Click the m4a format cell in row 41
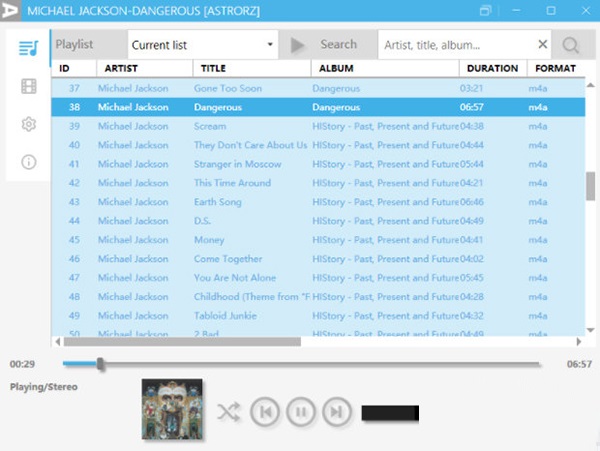This screenshot has height=451, width=600. (x=538, y=164)
